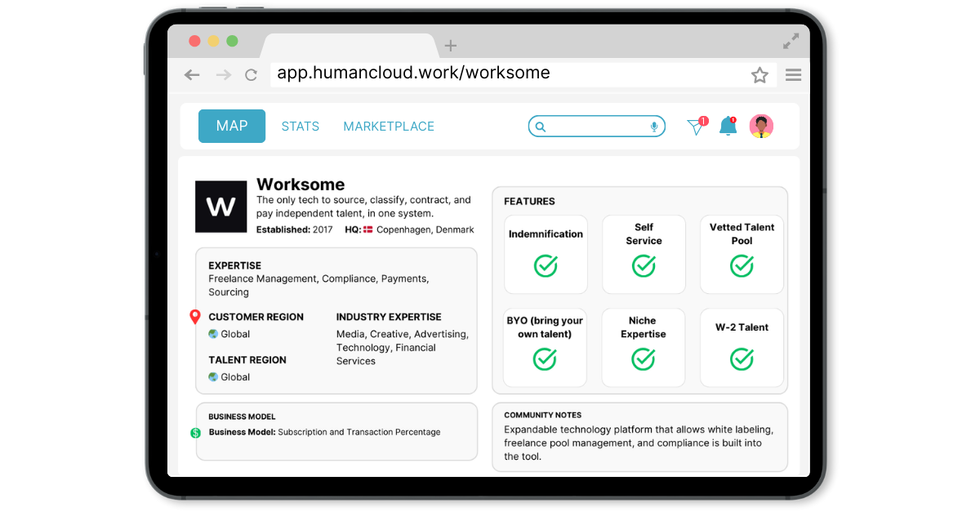Click the globe icon under Customer Region
Image resolution: width=980 pixels, height=512 pixels.
[213, 334]
